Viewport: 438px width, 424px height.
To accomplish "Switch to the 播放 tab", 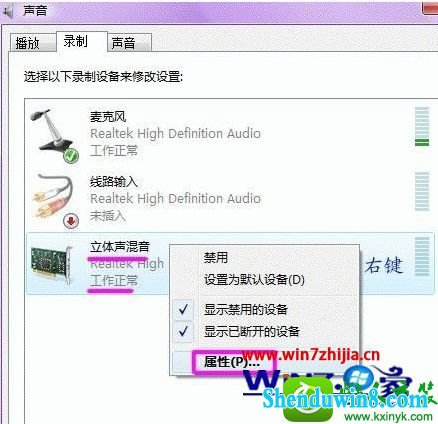I will [x=32, y=43].
